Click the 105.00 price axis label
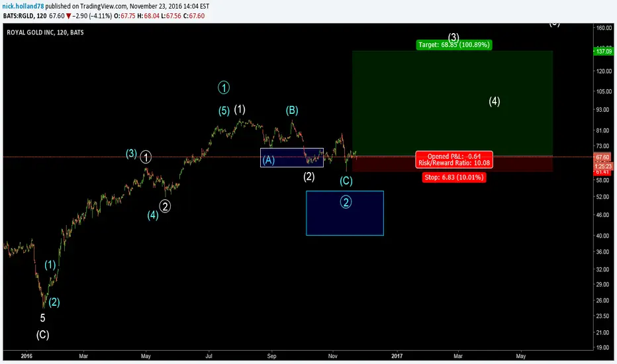The image size is (617, 364). click(604, 91)
